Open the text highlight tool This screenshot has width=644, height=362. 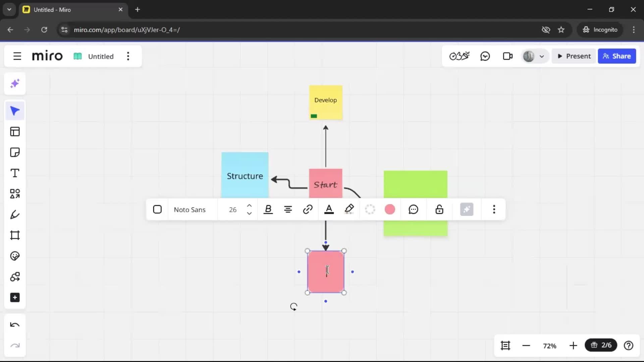(x=349, y=209)
